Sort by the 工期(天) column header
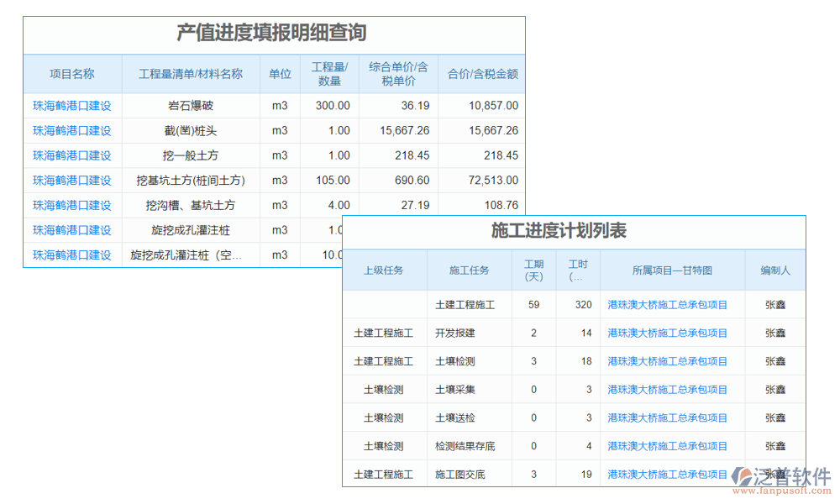This screenshot has height=504, width=840. point(534,269)
